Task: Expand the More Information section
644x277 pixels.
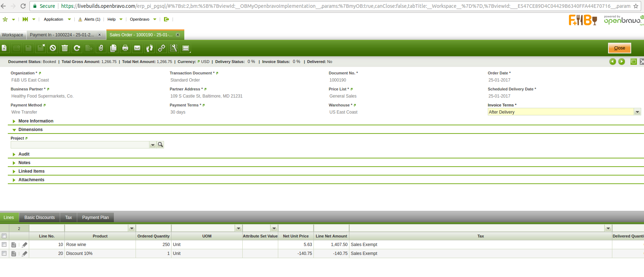Action: (36, 121)
